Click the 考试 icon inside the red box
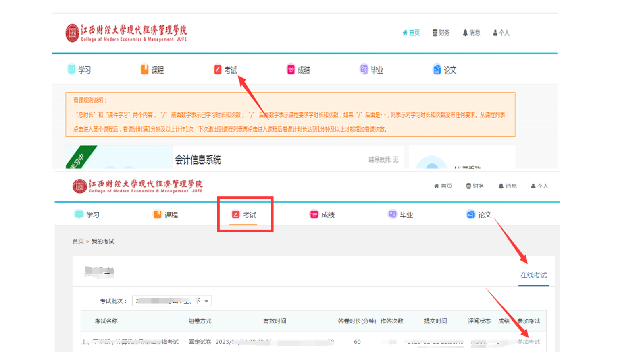Screen dimensions: 618x364 click(x=236, y=215)
